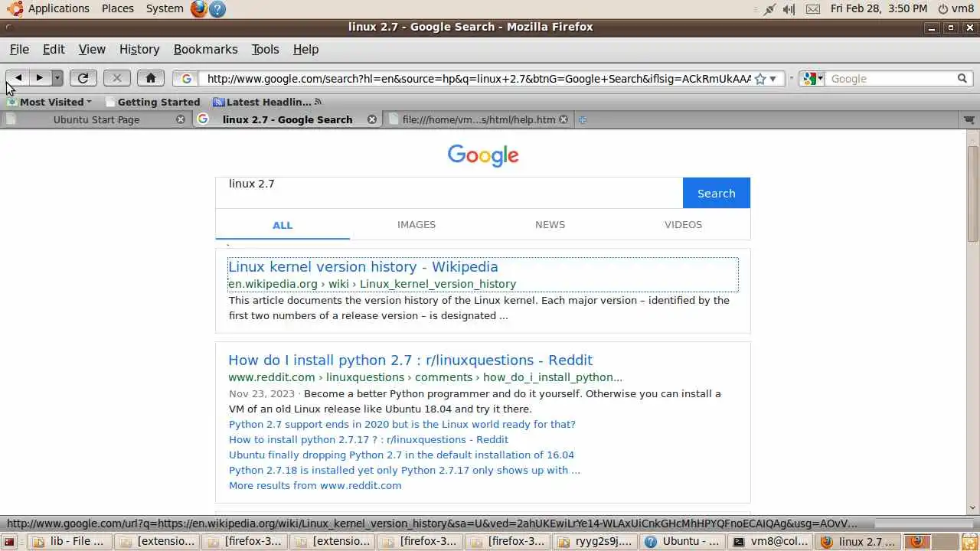
Task: Open the Fri Feb 28 clock calendar
Action: (879, 8)
